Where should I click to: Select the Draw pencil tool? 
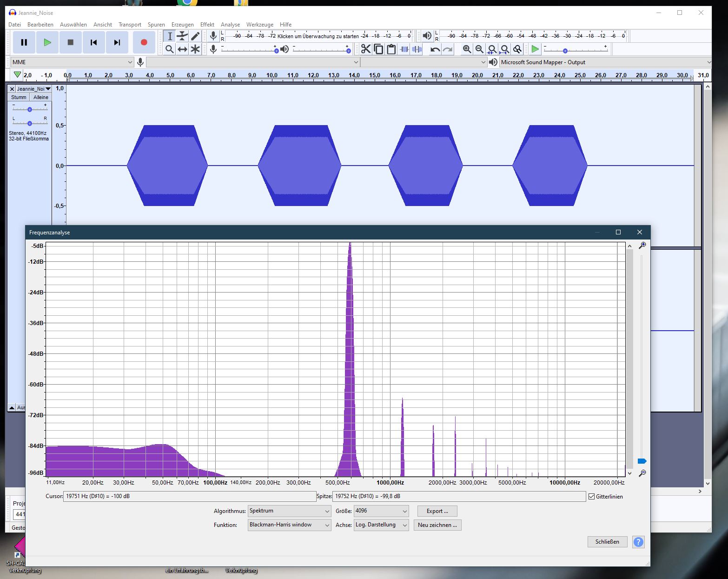pos(195,36)
